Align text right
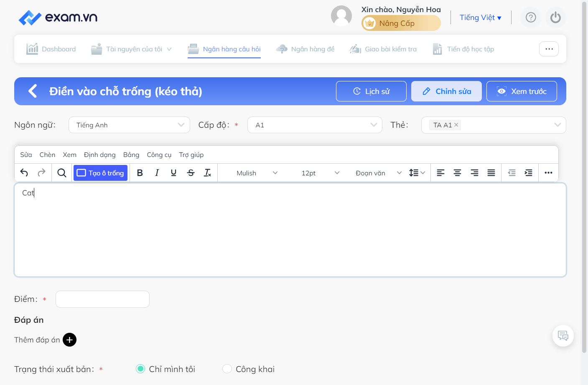 click(474, 173)
